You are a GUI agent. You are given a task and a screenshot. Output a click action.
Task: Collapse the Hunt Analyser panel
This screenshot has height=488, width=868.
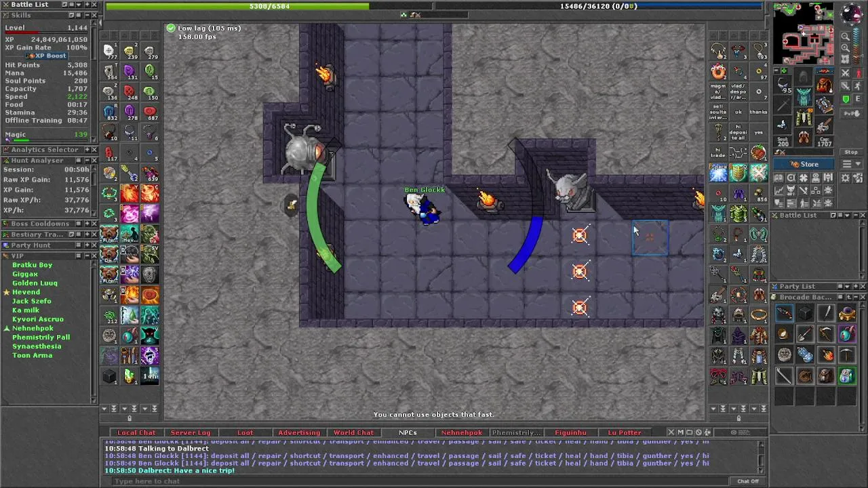(x=86, y=161)
